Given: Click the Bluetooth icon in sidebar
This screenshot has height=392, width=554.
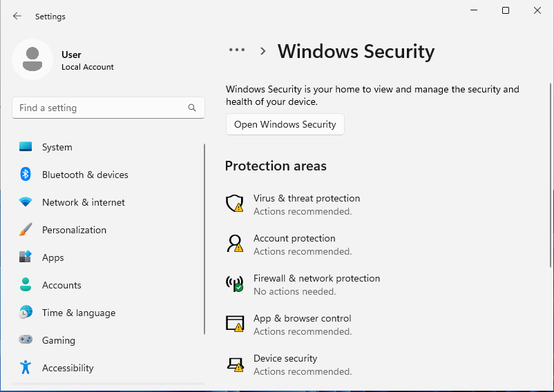Looking at the screenshot, I should pyautogui.click(x=26, y=174).
